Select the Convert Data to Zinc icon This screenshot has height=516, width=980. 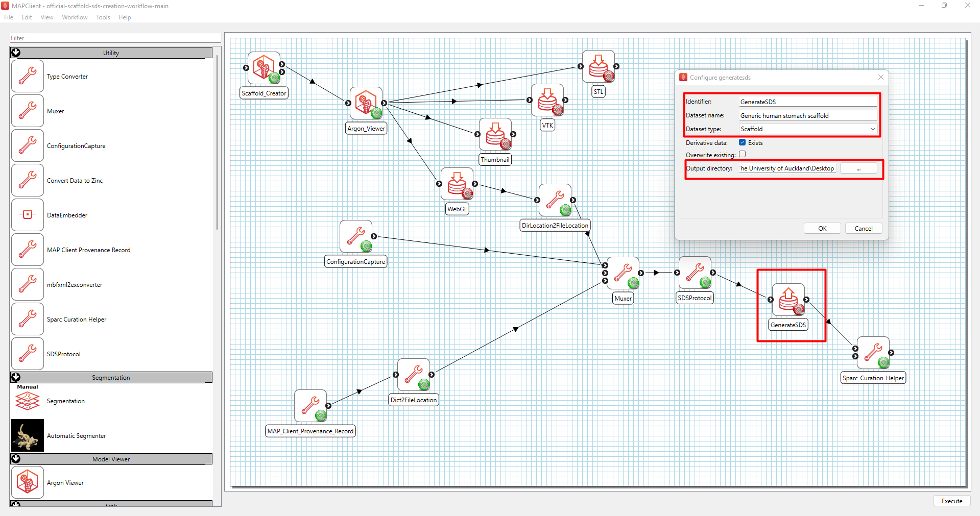28,180
